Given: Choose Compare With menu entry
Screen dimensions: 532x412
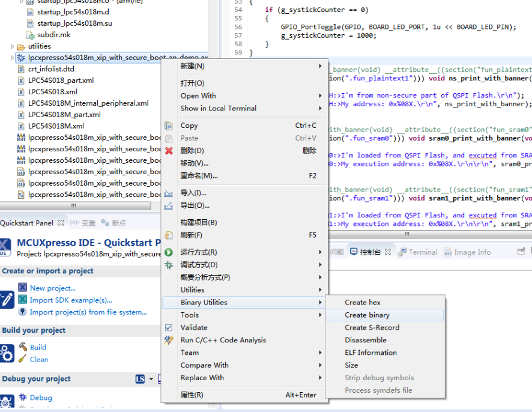Looking at the screenshot, I should [251, 365].
